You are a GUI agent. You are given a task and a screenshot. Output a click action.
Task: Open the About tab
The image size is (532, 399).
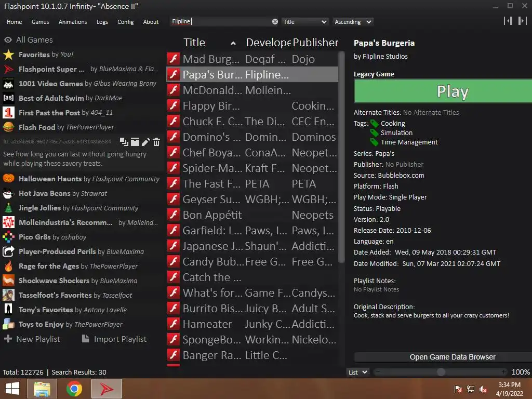151,22
